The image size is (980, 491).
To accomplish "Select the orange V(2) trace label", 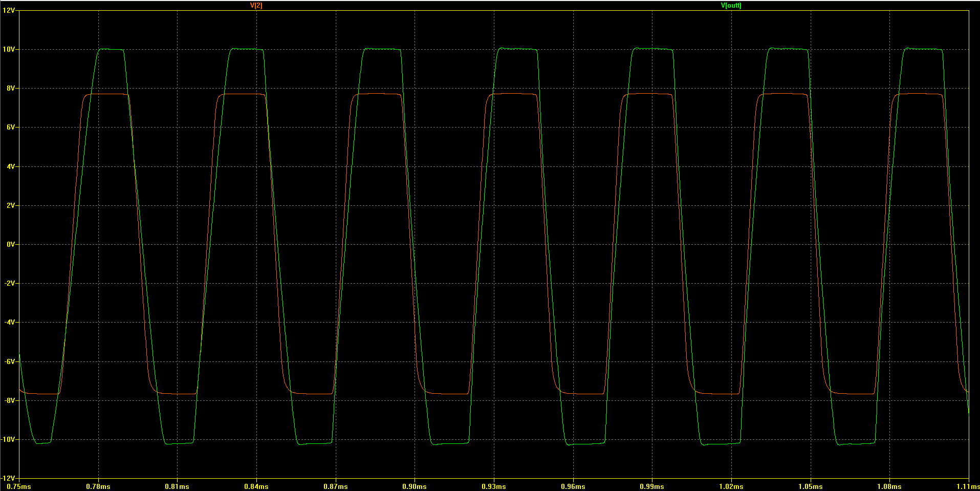I will [256, 6].
